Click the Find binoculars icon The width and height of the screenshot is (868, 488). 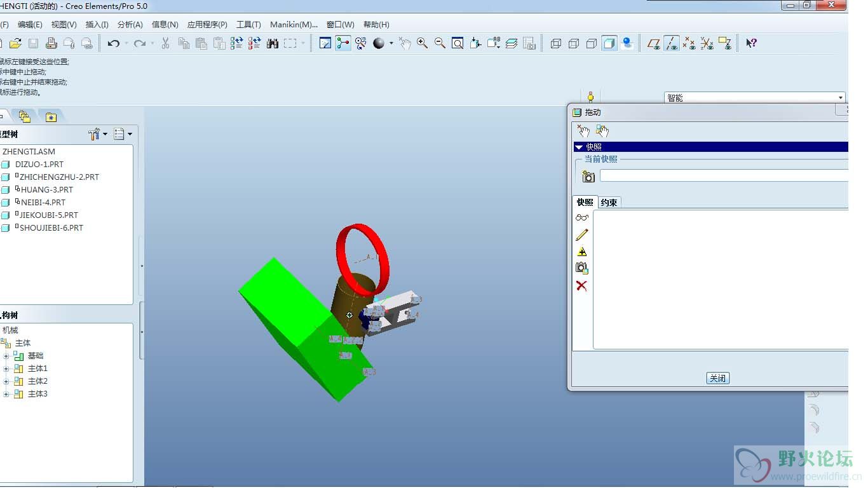click(x=273, y=43)
